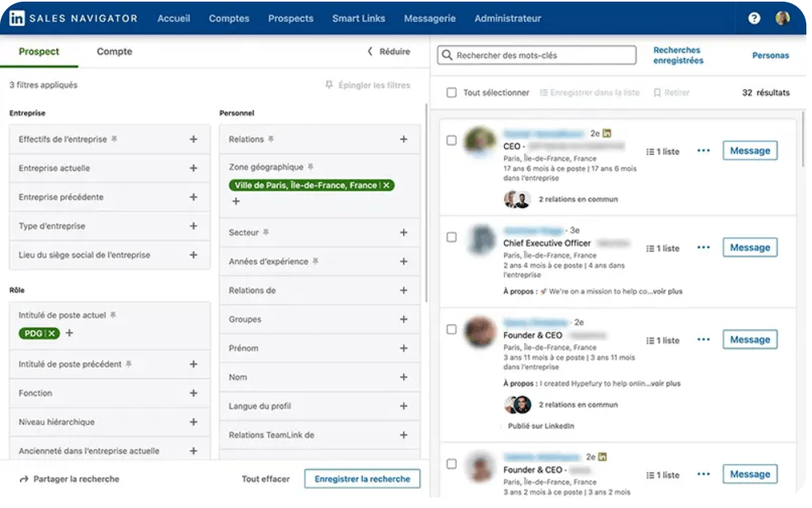Image resolution: width=812 pixels, height=508 pixels.
Task: Select checkbox of third result Founder & CEO
Action: pyautogui.click(x=452, y=329)
